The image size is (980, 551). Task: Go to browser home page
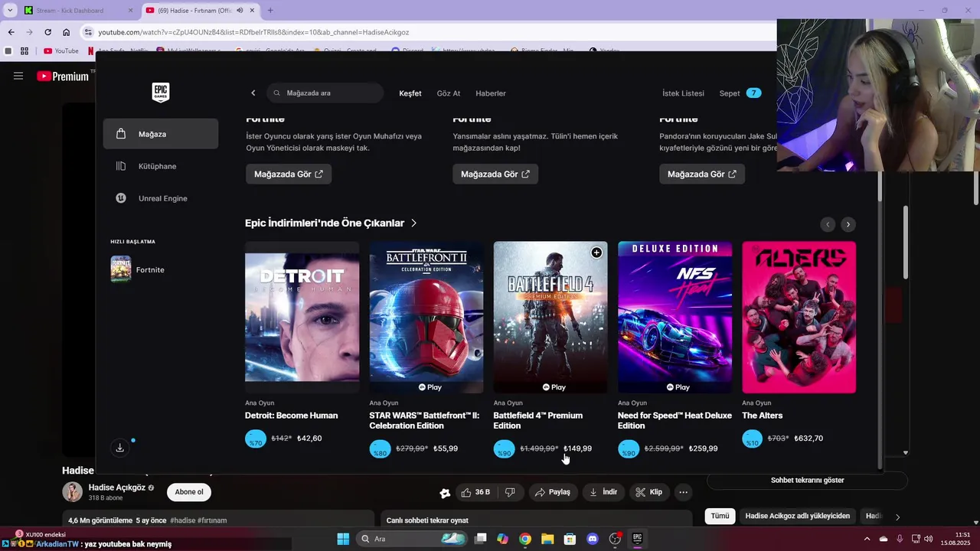(66, 32)
